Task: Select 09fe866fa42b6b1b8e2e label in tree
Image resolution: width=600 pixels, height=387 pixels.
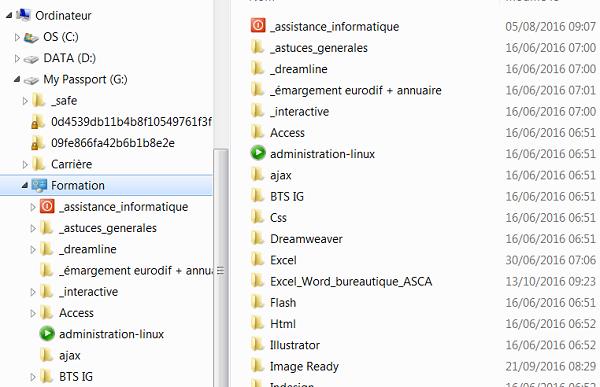Action: coord(113,143)
